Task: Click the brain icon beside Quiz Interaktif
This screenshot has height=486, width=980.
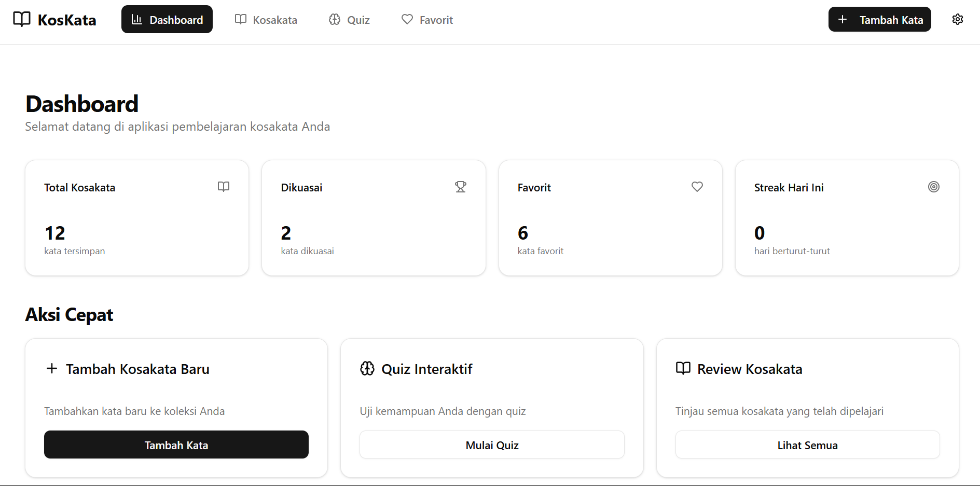Action: tap(367, 369)
